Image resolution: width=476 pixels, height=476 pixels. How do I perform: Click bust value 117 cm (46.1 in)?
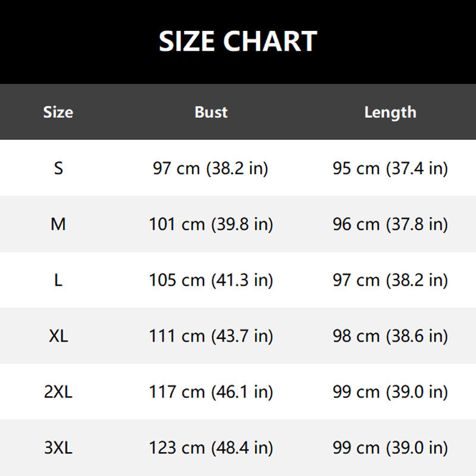211,392
